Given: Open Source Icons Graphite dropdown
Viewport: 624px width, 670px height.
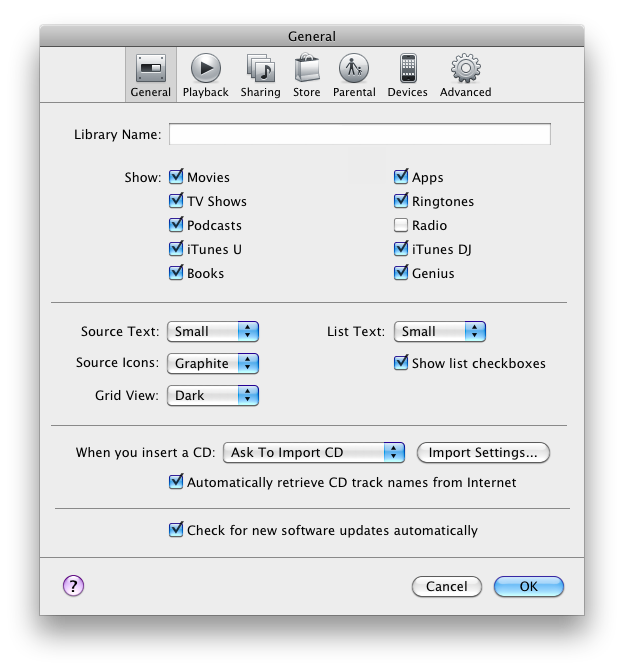Looking at the screenshot, I should (x=213, y=363).
